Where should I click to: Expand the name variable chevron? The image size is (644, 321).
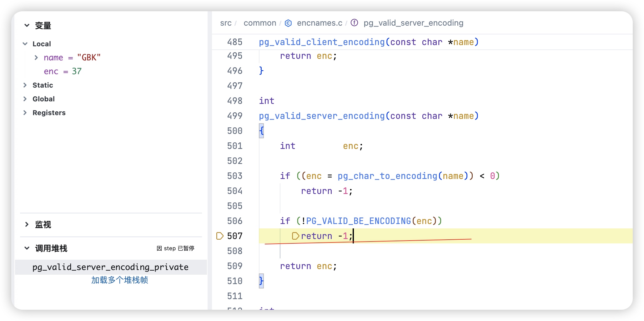click(36, 58)
